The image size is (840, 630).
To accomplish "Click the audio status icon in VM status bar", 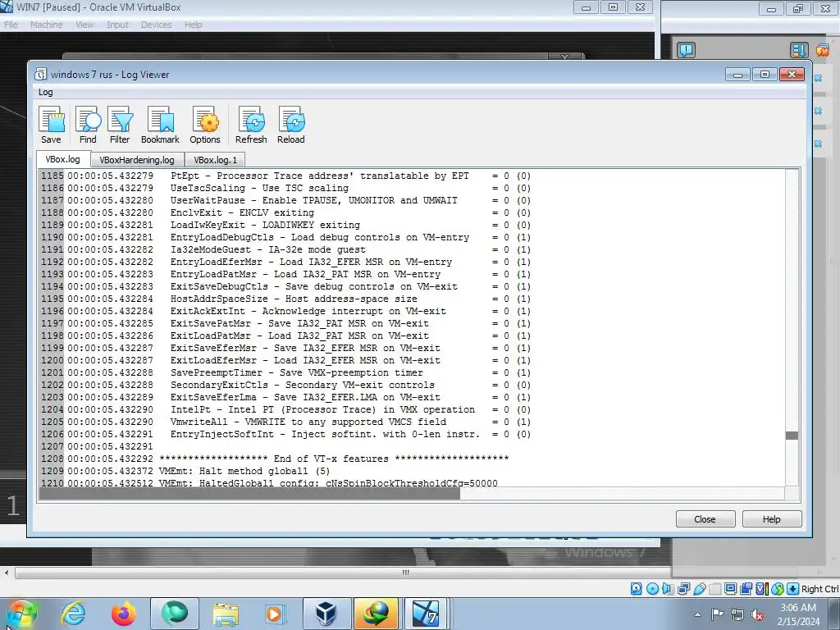I will (668, 589).
